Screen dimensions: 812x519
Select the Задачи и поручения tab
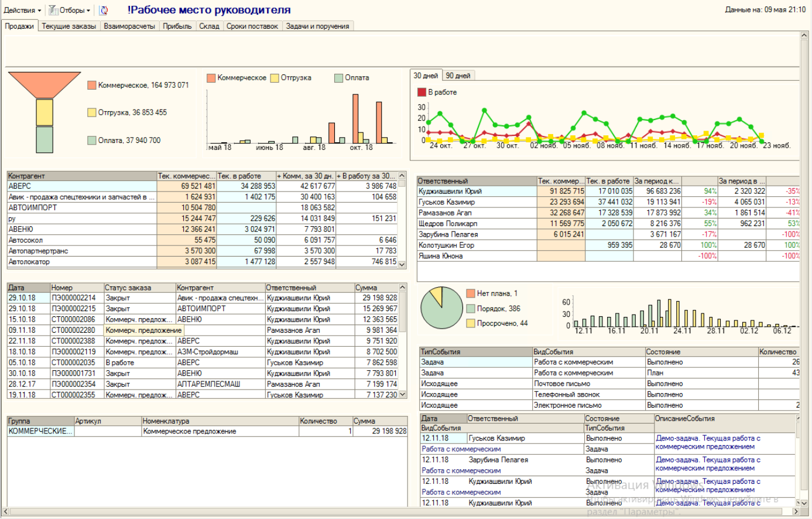[x=317, y=26]
